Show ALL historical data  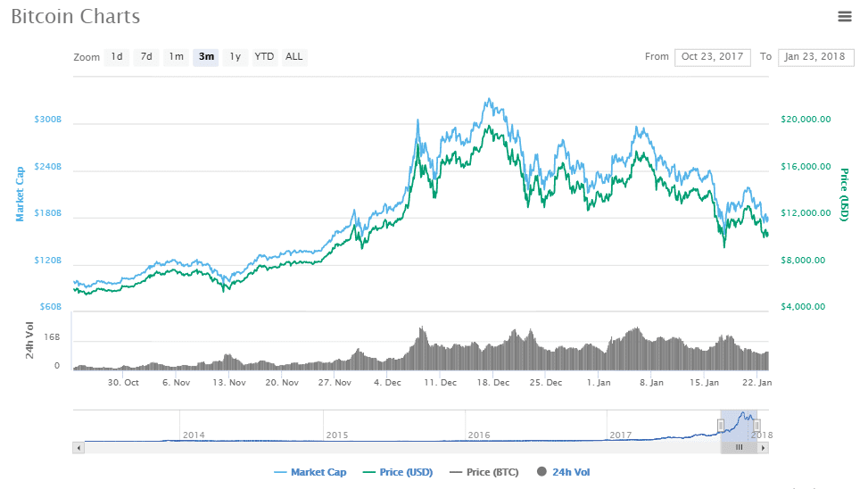293,57
